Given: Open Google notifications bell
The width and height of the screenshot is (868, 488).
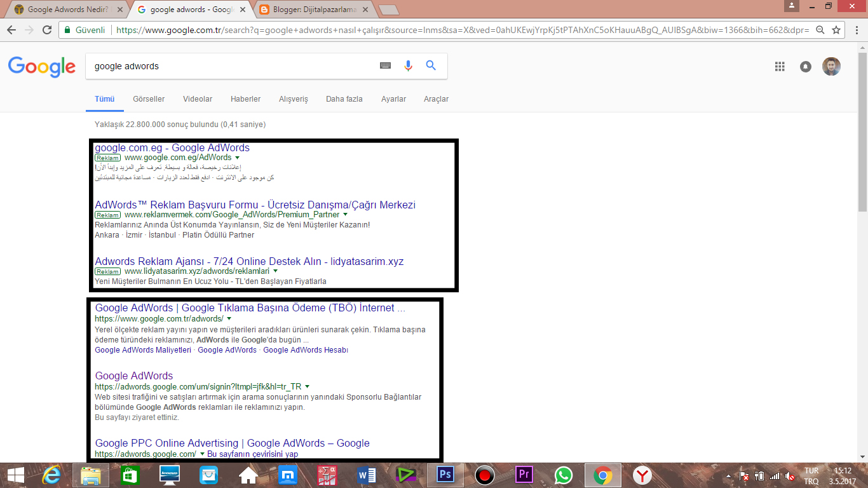Looking at the screenshot, I should tap(806, 66).
